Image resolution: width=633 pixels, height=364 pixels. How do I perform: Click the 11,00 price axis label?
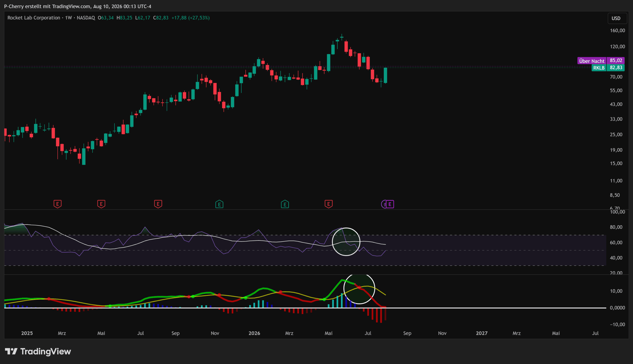616,181
